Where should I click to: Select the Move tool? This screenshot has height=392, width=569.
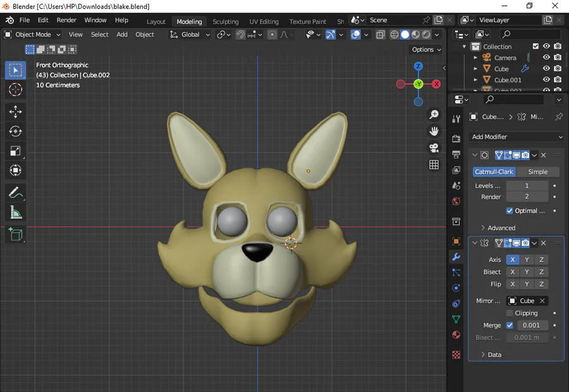(x=15, y=112)
